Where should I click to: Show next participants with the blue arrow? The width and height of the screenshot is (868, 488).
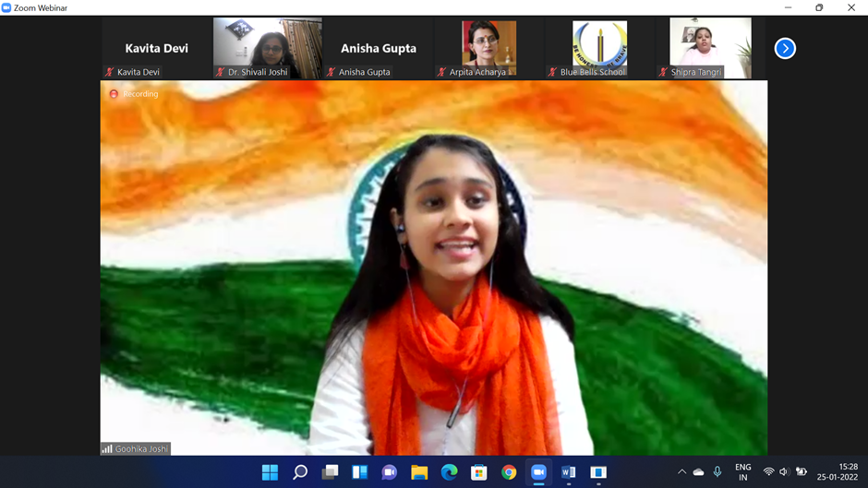785,48
